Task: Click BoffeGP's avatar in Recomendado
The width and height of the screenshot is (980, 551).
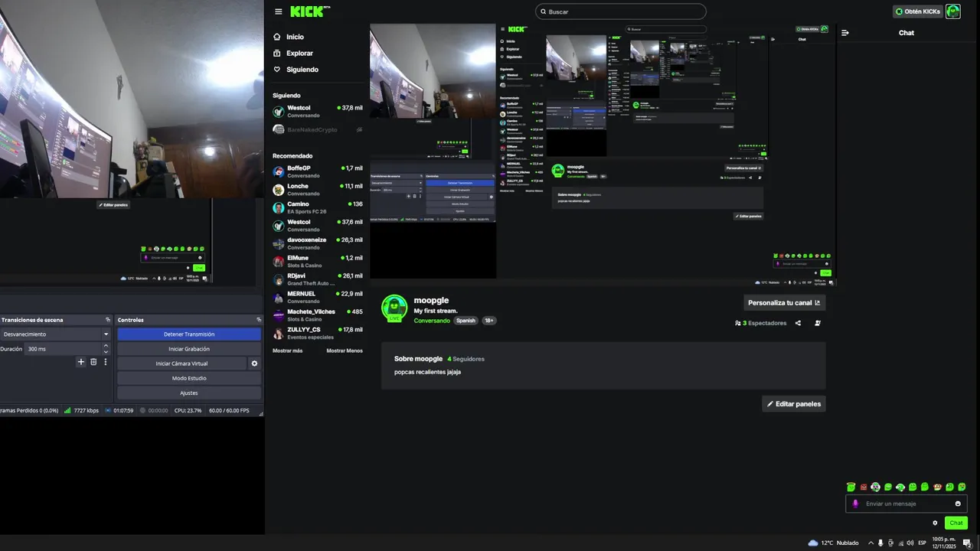Action: (x=279, y=171)
